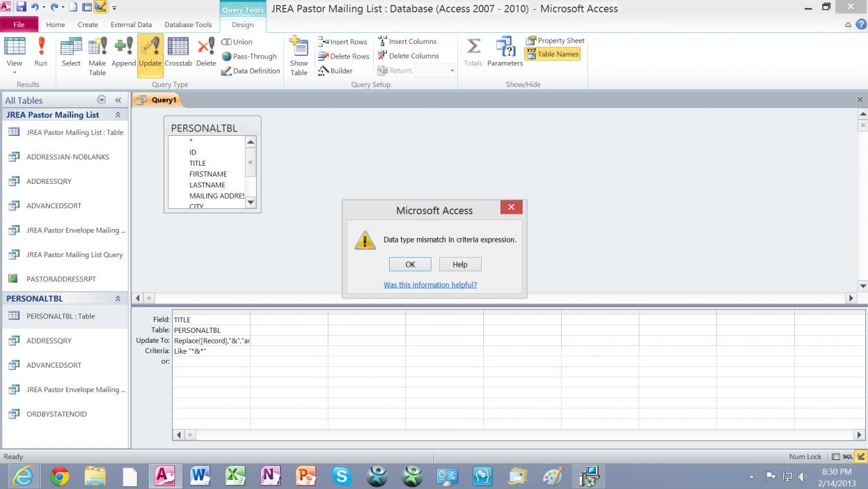Open Microsoft Word from the taskbar
Viewport: 868px width, 489px height.
(201, 476)
